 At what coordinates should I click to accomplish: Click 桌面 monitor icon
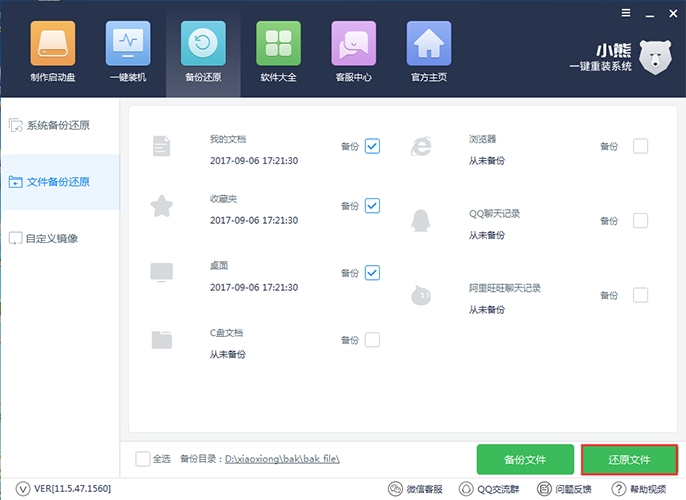[x=161, y=273]
